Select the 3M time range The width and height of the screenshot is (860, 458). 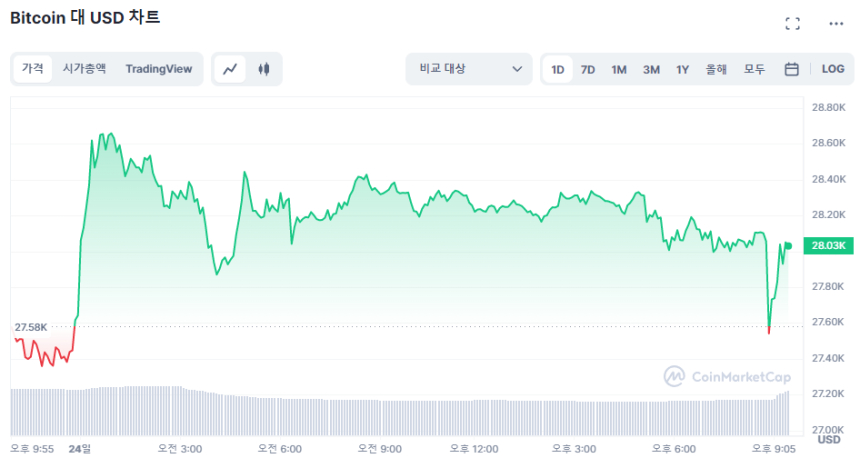651,69
